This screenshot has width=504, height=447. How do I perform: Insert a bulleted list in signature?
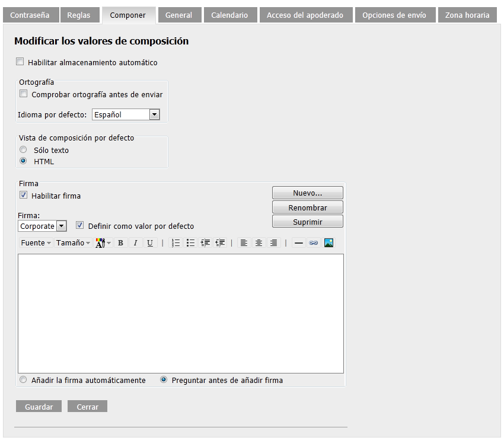tap(190, 242)
